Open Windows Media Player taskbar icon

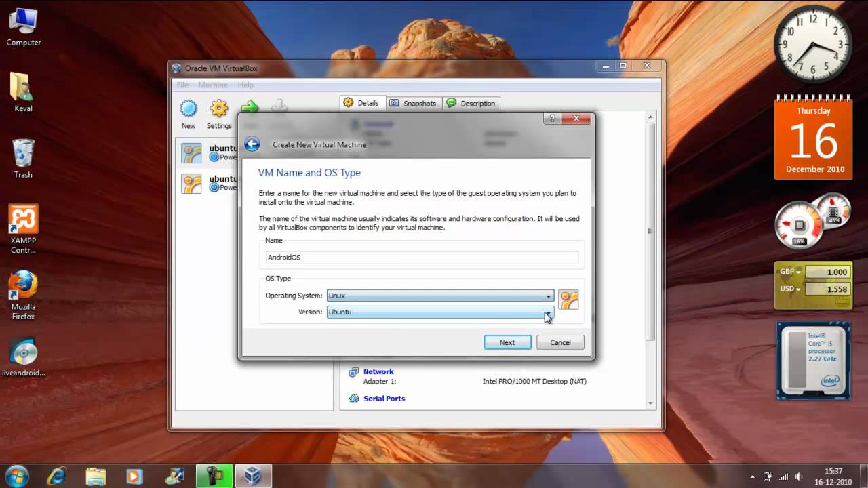[x=134, y=476]
